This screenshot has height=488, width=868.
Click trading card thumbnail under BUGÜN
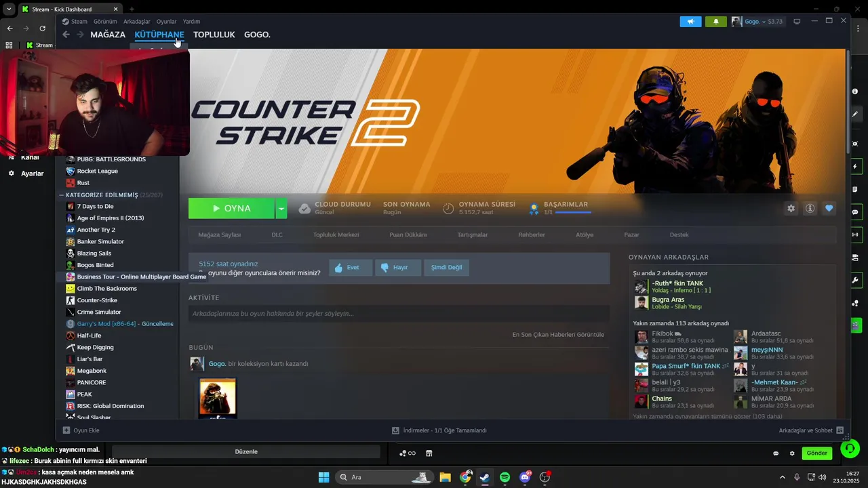(x=218, y=398)
